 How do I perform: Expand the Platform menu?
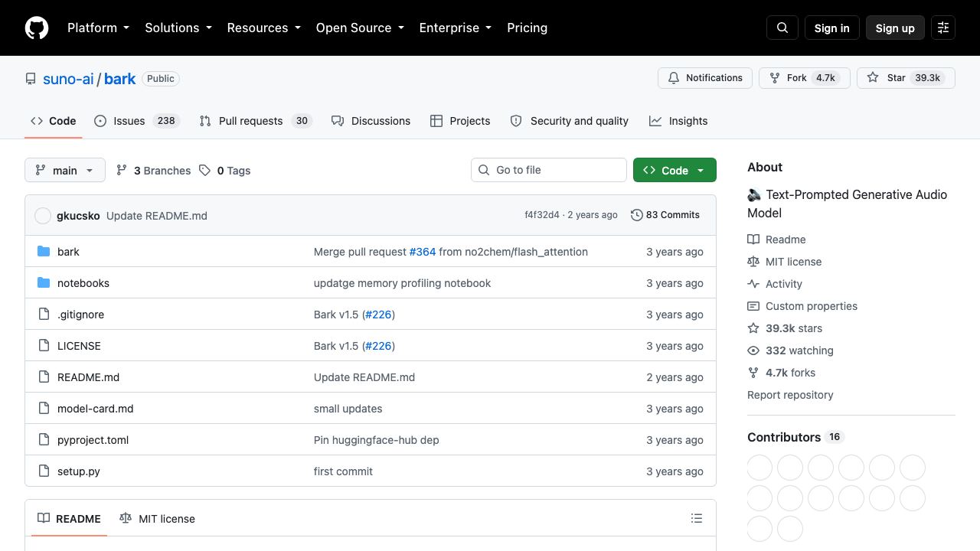pos(98,28)
